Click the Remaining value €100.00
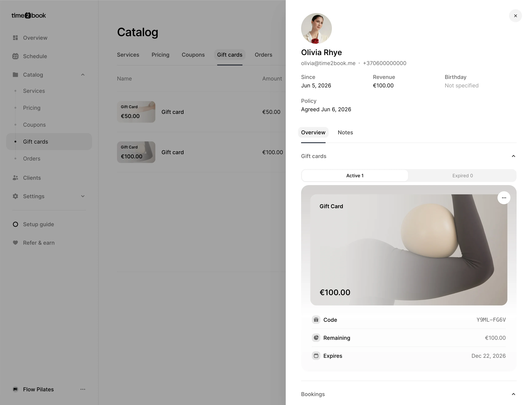 (x=495, y=338)
